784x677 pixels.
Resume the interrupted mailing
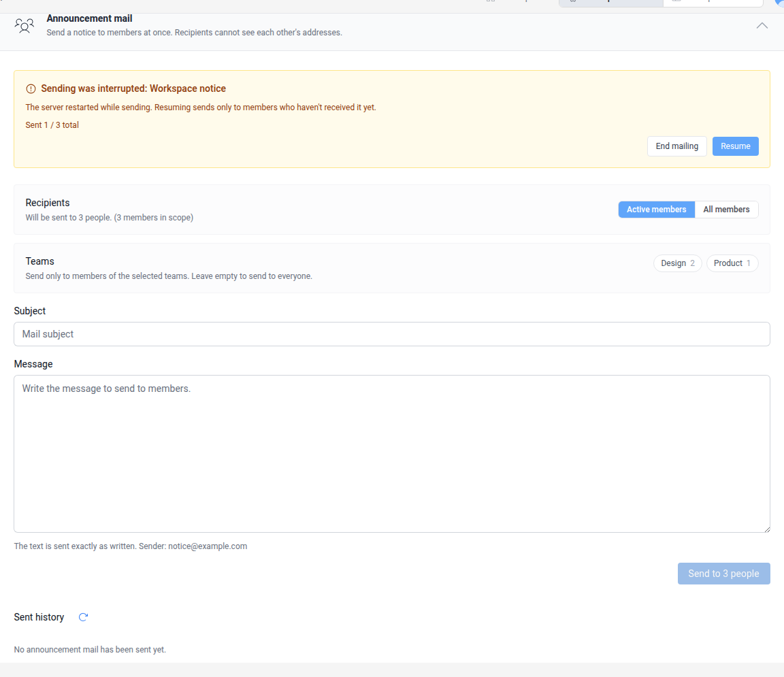(x=736, y=146)
